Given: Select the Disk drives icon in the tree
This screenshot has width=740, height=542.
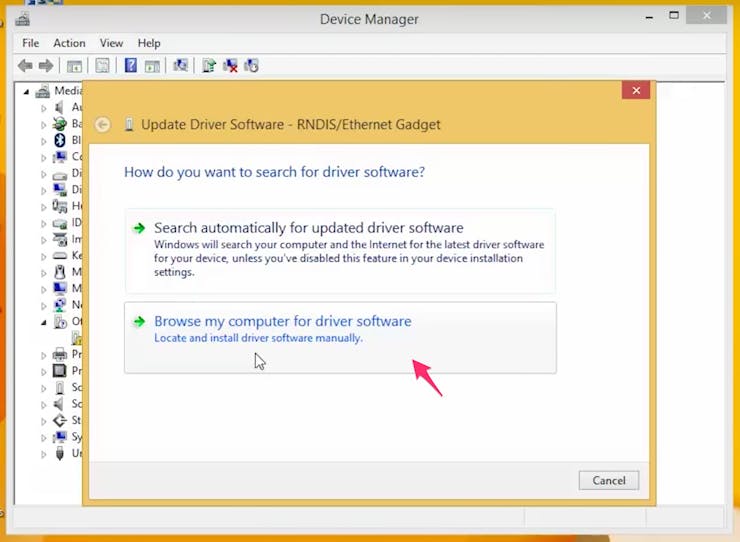Looking at the screenshot, I should pyautogui.click(x=59, y=175).
